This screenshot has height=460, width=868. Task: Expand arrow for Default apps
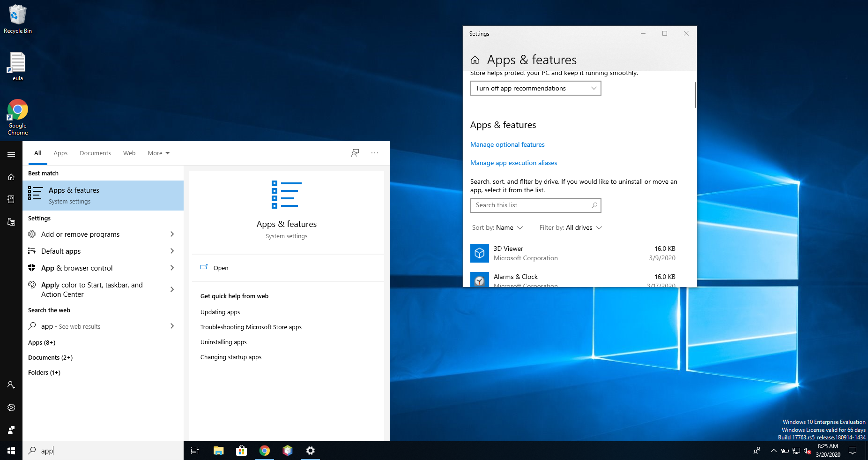[172, 251]
